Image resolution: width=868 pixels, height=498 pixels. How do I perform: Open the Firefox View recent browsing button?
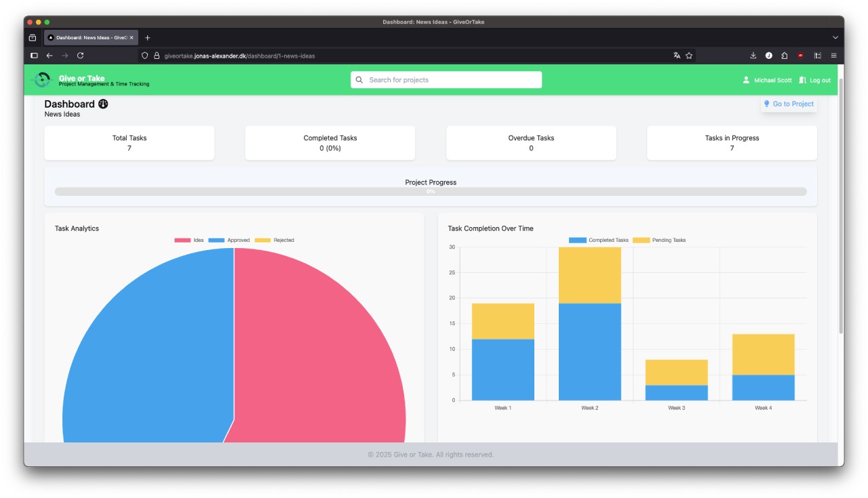coord(33,38)
